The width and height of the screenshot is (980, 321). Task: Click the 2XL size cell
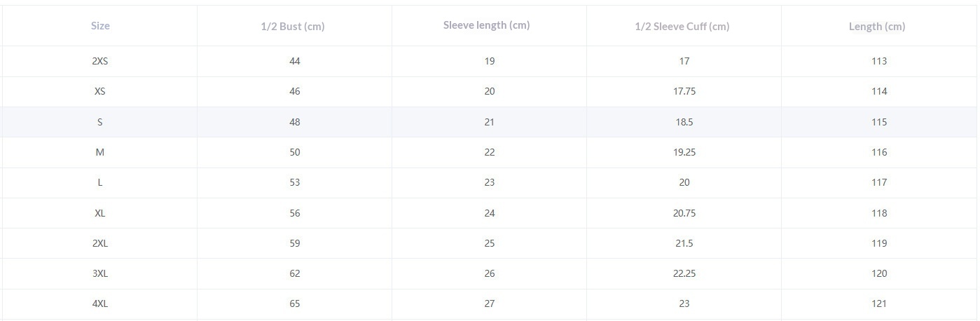coord(100,243)
